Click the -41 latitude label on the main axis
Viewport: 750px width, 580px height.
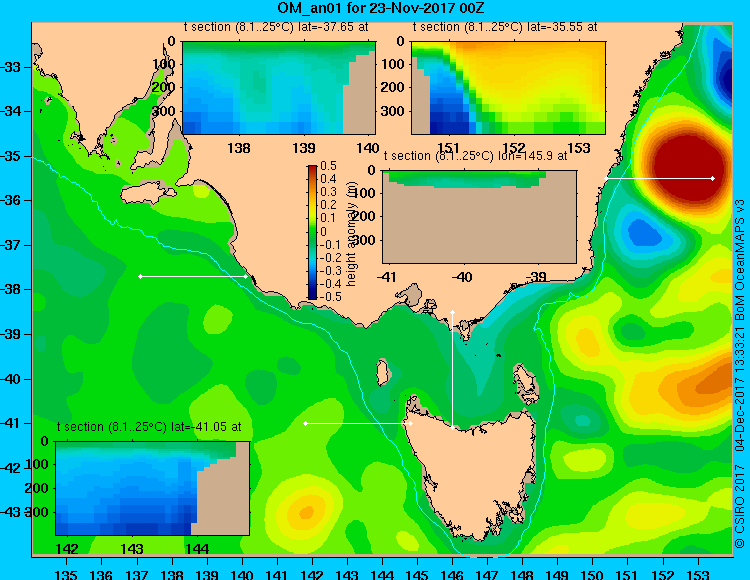[11, 424]
